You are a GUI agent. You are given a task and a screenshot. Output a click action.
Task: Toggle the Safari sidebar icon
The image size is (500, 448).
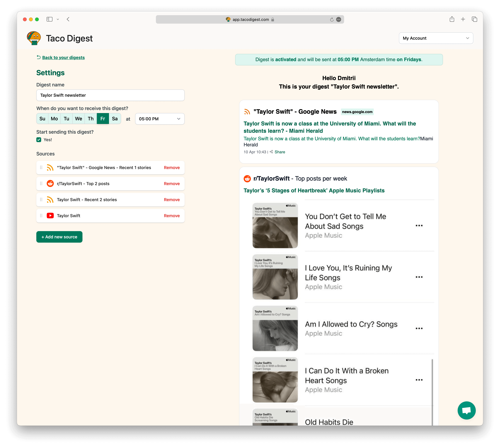point(49,19)
